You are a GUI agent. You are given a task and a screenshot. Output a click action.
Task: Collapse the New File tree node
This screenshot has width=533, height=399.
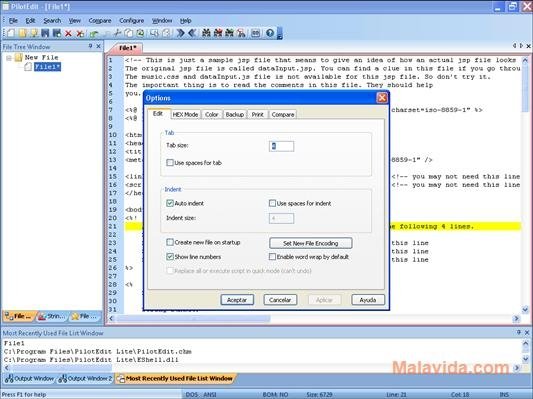(x=9, y=58)
